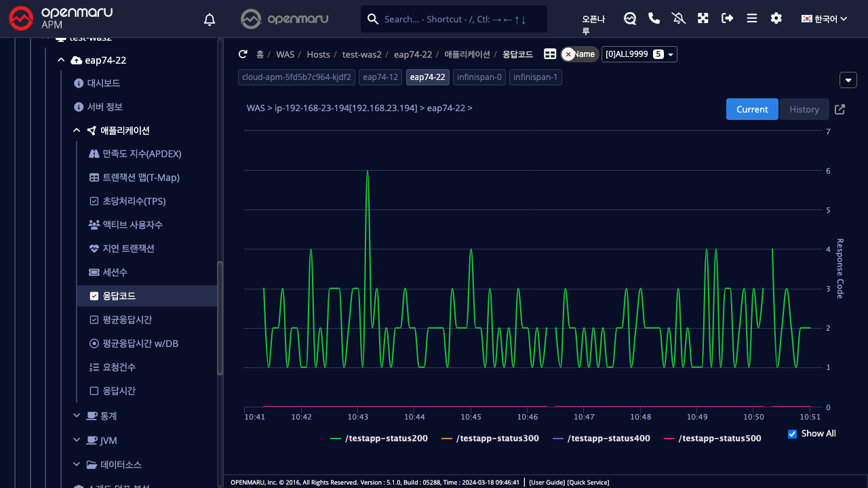Toggle fullscreen with the expand icon
Image resolution: width=868 pixels, height=488 pixels.
(x=703, y=18)
